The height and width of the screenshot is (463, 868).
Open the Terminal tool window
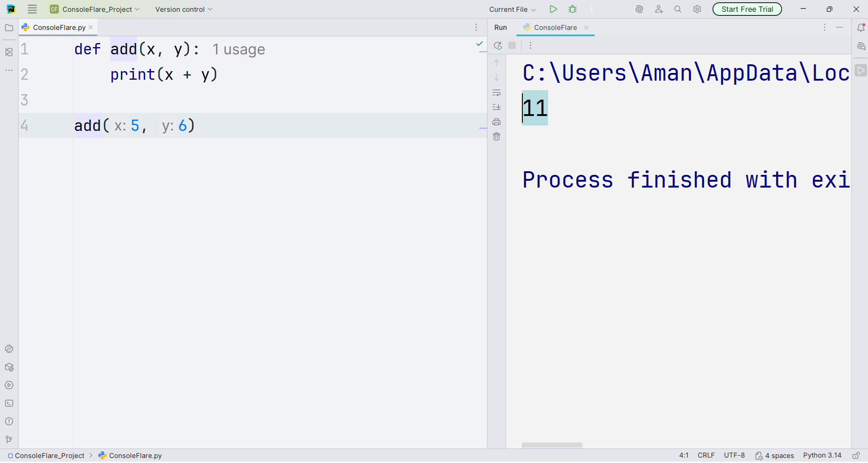[9, 403]
